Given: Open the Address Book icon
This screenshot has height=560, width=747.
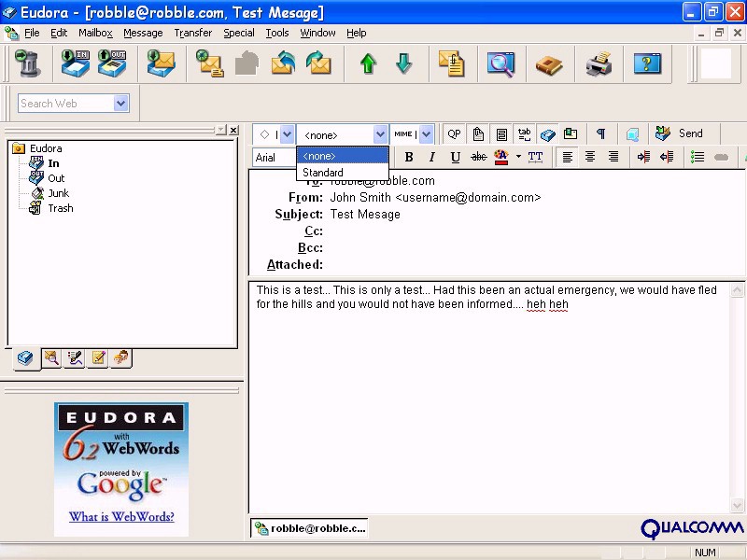Looking at the screenshot, I should (x=549, y=63).
